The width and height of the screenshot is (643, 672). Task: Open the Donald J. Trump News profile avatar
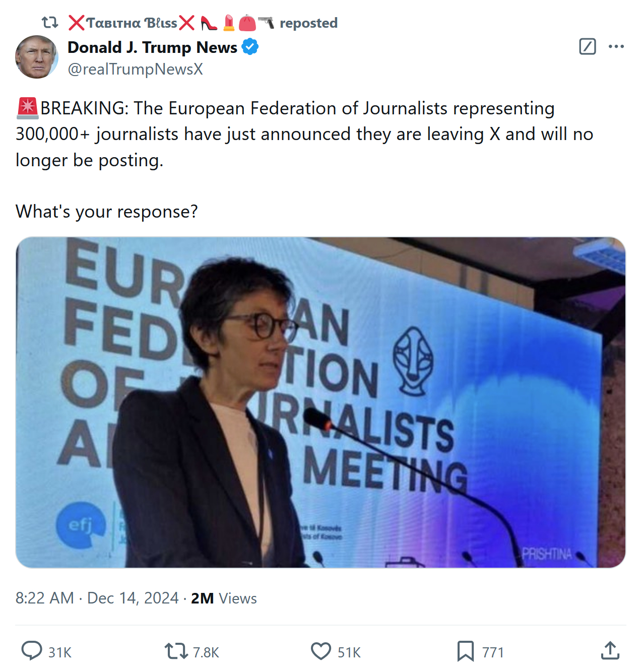(37, 57)
